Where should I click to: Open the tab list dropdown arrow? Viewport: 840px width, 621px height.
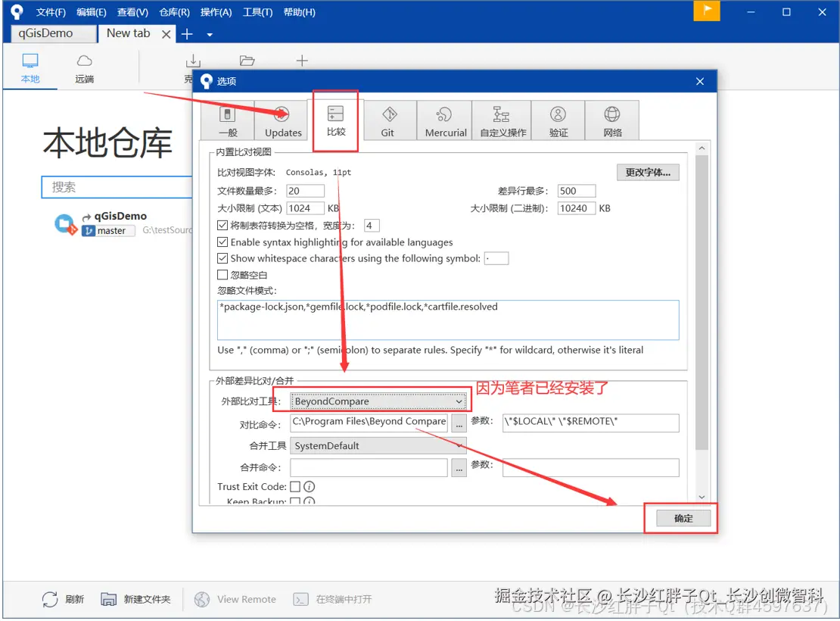click(210, 35)
